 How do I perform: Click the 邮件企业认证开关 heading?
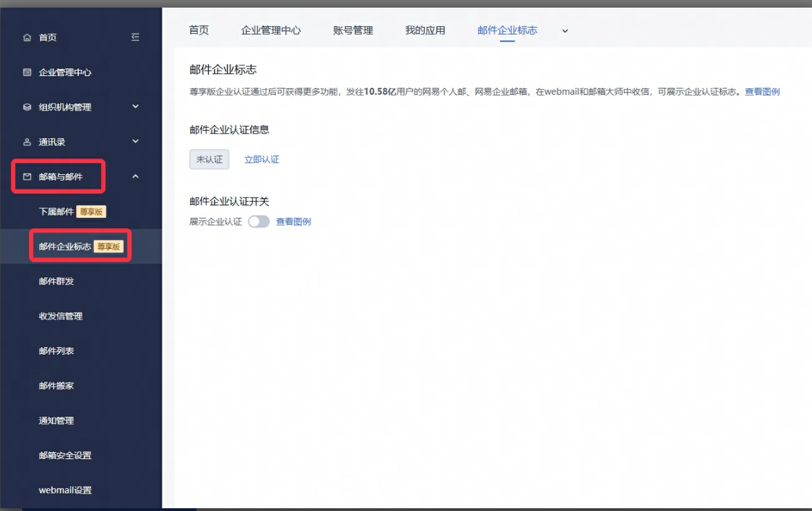point(230,201)
